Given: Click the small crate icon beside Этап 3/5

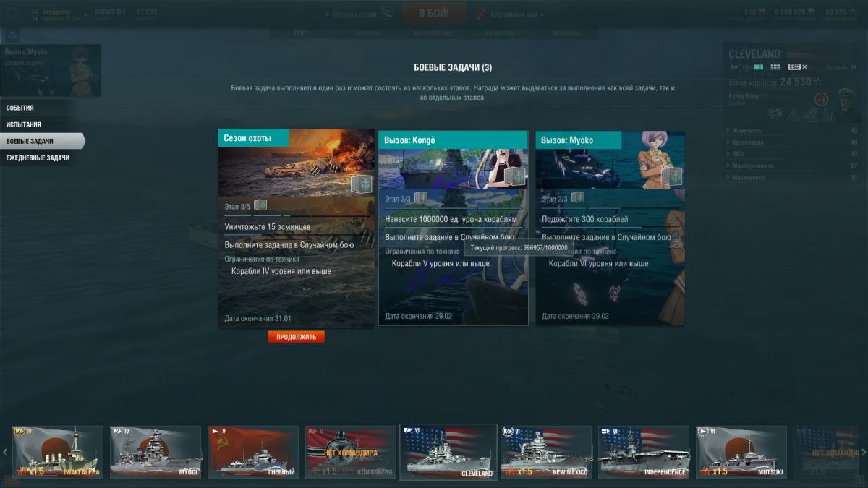Looking at the screenshot, I should click(x=260, y=205).
